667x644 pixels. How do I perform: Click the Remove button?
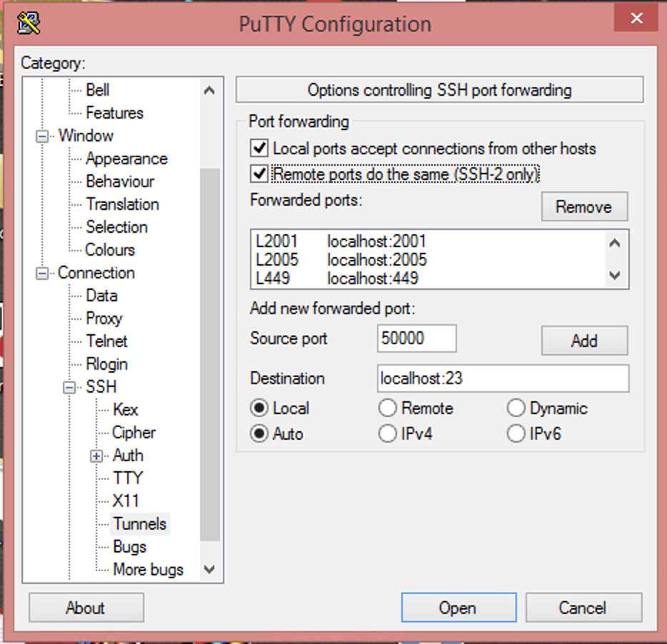pos(584,207)
